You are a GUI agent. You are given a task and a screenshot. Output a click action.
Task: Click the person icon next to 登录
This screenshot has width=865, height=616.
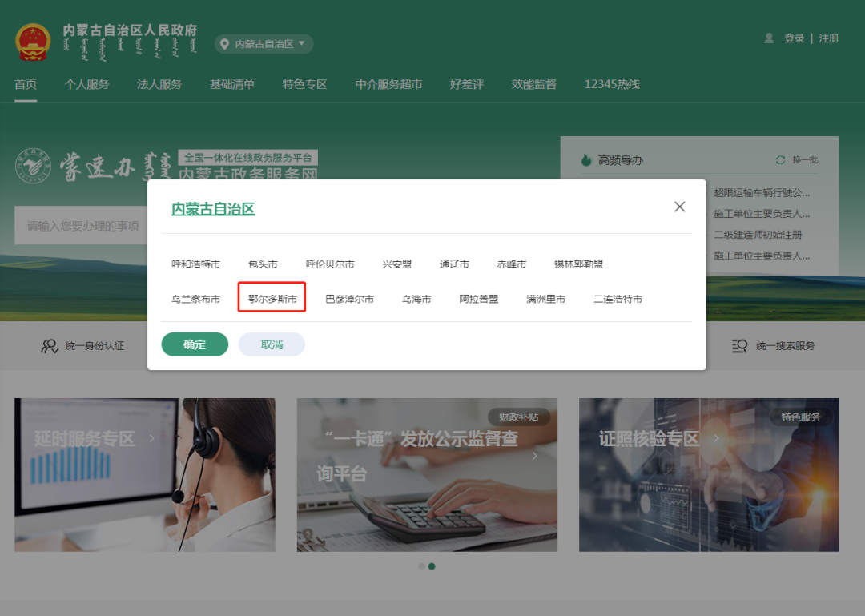tap(768, 38)
